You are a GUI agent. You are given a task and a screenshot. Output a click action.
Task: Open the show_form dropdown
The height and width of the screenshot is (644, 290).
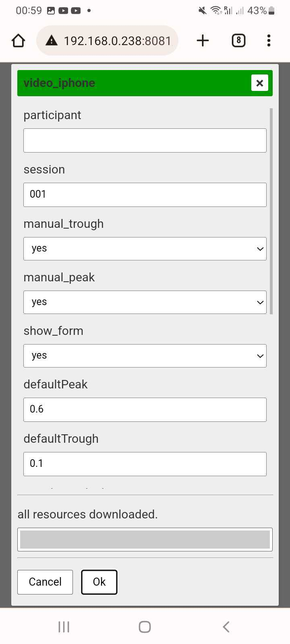145,356
